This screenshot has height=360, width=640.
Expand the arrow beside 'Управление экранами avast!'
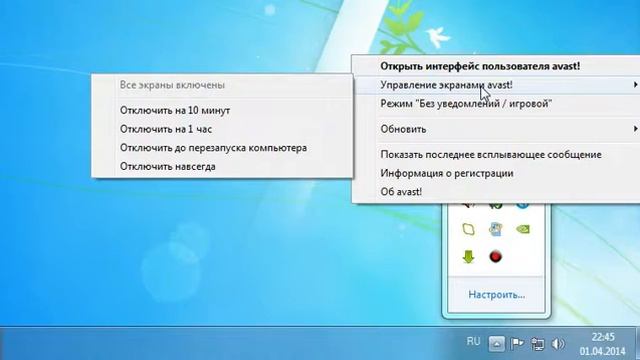click(x=635, y=85)
